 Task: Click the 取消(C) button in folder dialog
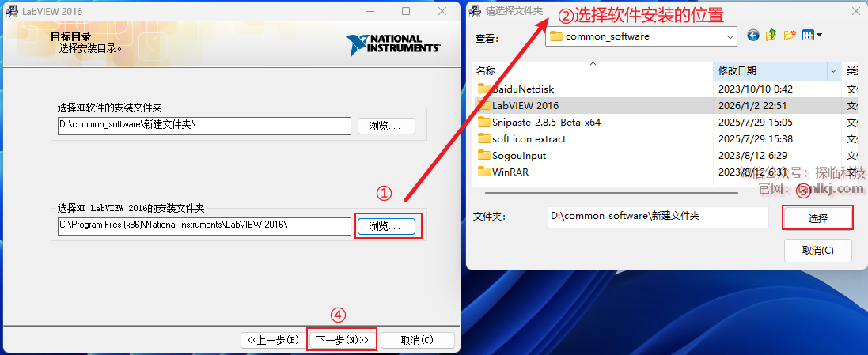click(x=817, y=251)
